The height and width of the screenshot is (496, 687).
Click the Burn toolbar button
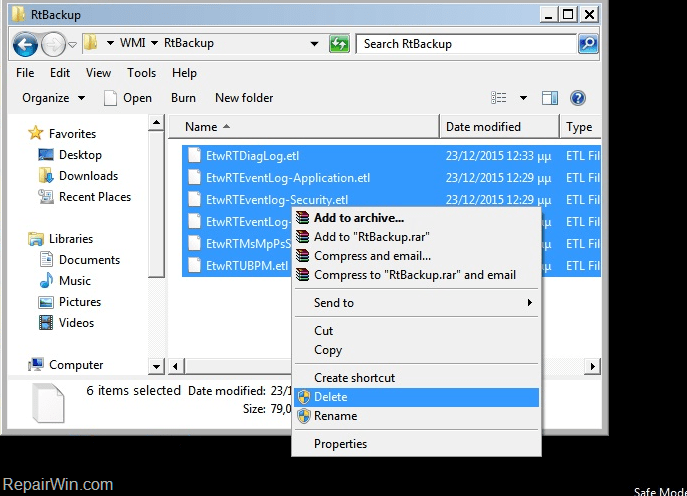coord(183,98)
